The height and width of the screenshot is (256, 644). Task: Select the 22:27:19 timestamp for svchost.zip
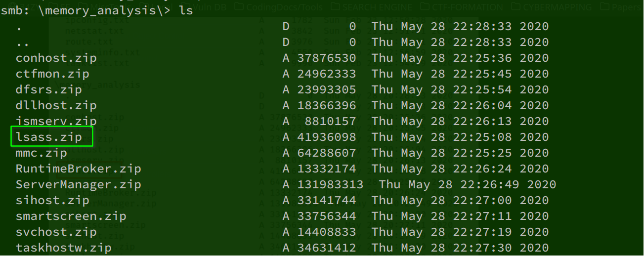[x=482, y=232]
